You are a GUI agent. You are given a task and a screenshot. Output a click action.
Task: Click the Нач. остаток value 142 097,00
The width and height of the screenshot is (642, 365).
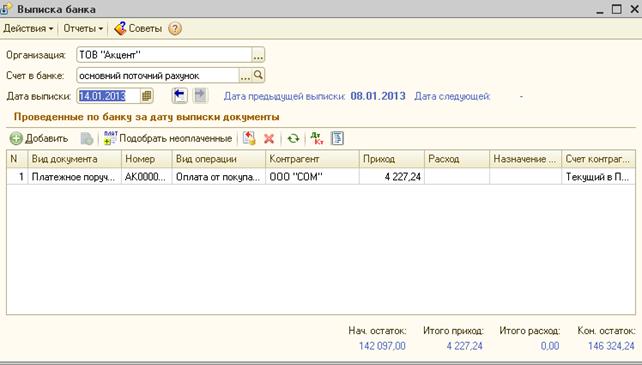click(382, 346)
